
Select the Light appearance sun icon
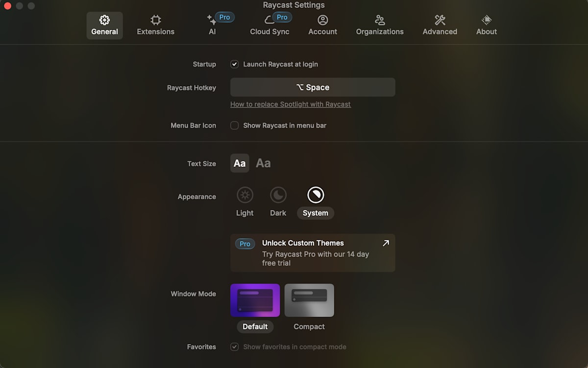[245, 195]
